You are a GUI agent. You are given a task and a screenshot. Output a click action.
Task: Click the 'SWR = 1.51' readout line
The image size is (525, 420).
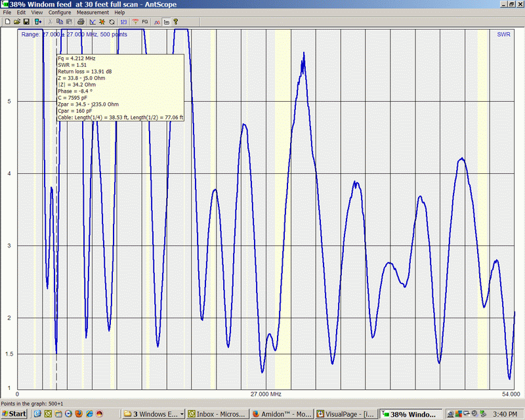tap(72, 65)
